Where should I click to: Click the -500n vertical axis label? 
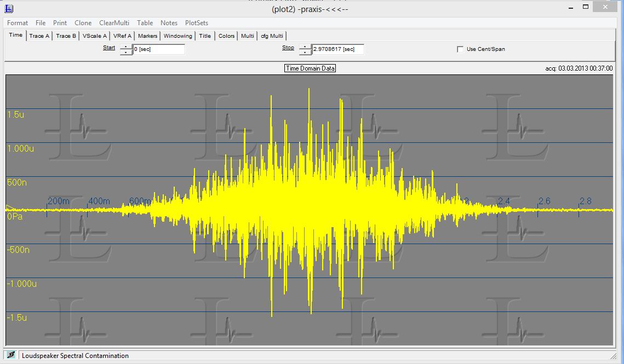click(18, 250)
